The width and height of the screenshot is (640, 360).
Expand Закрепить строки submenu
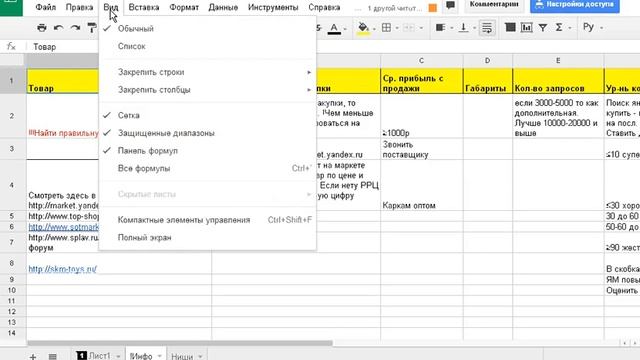coord(207,72)
